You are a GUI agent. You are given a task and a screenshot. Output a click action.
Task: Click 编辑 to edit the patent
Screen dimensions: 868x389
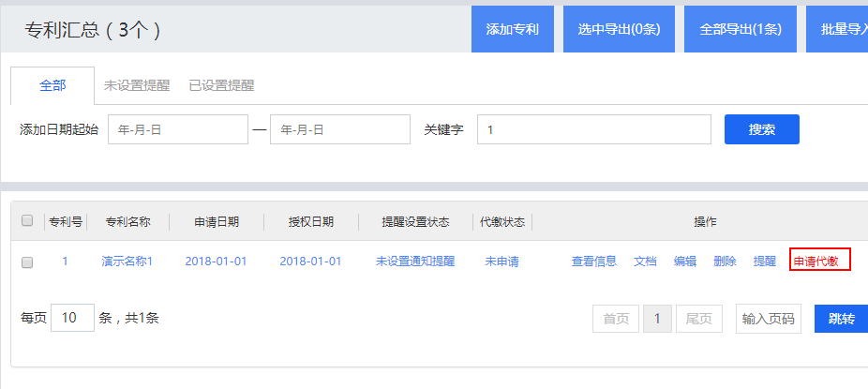pos(685,262)
